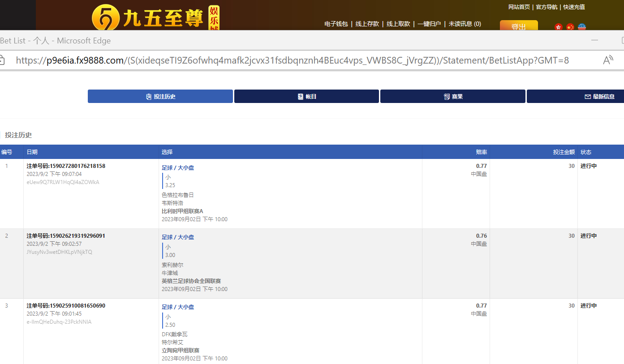Go to 网站首页 homepage link
624x364 pixels.
519,7
